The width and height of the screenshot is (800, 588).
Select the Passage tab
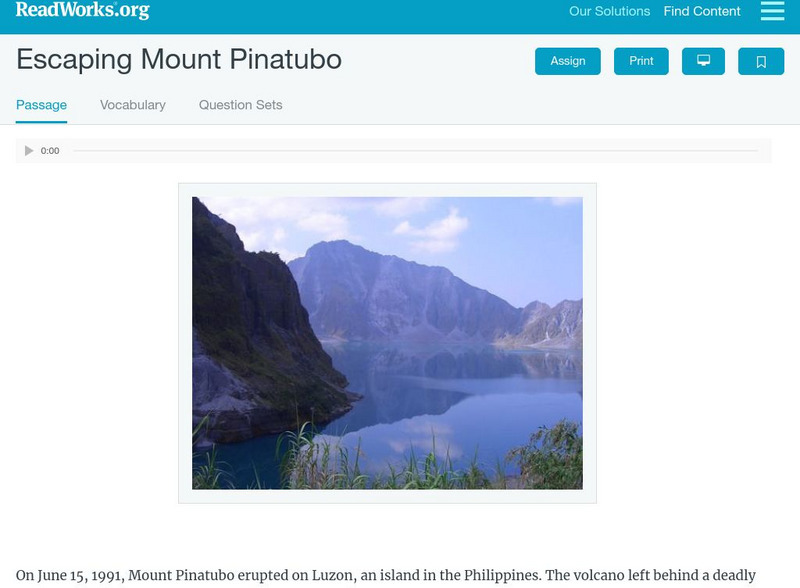[x=41, y=105]
